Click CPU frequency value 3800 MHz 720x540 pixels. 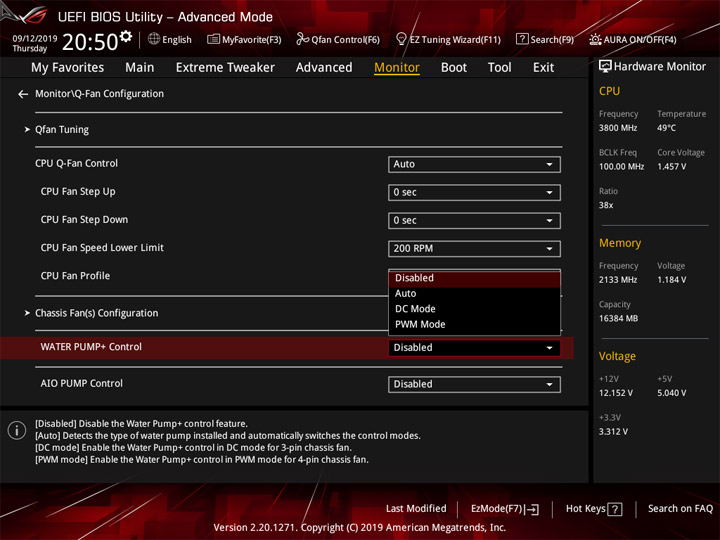coord(618,128)
